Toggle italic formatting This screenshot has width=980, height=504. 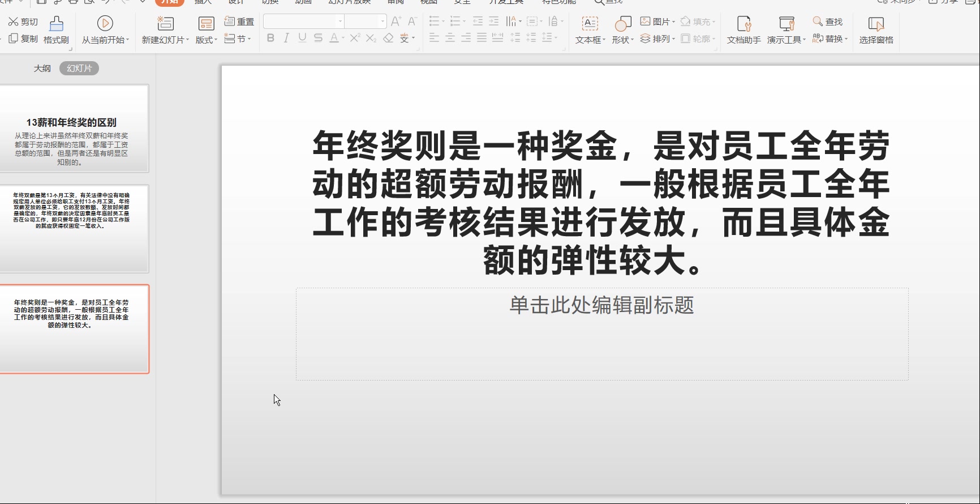pos(286,38)
